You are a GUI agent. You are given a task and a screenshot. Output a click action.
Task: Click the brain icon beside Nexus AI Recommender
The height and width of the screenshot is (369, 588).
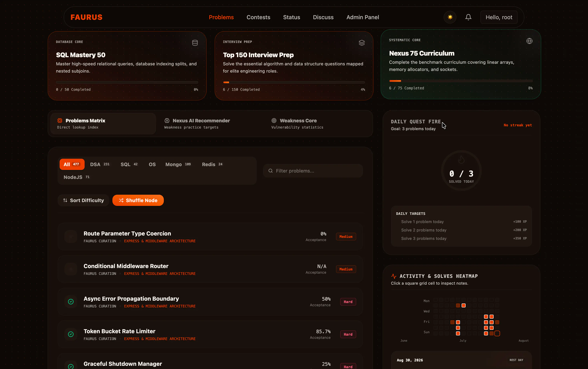coord(167,121)
